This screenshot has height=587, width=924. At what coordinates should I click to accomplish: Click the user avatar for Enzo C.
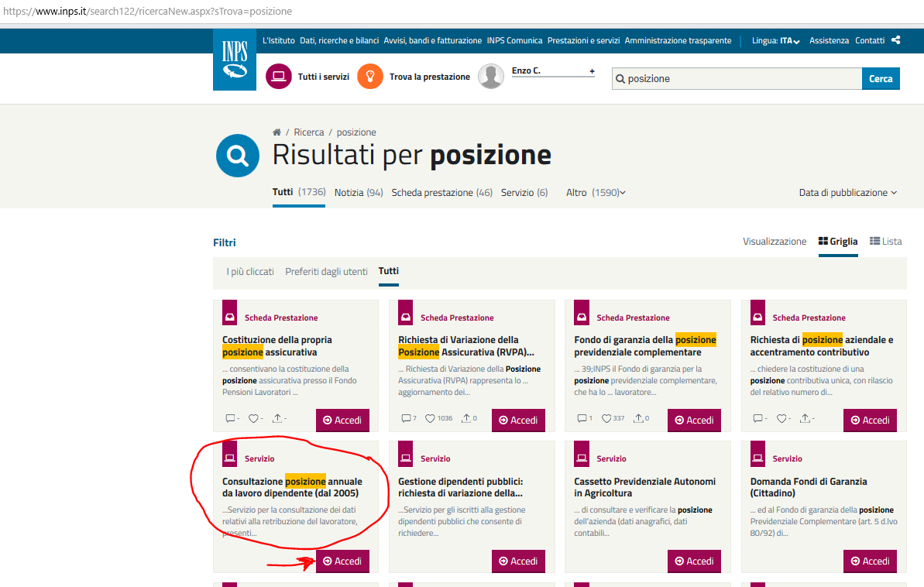tap(491, 77)
